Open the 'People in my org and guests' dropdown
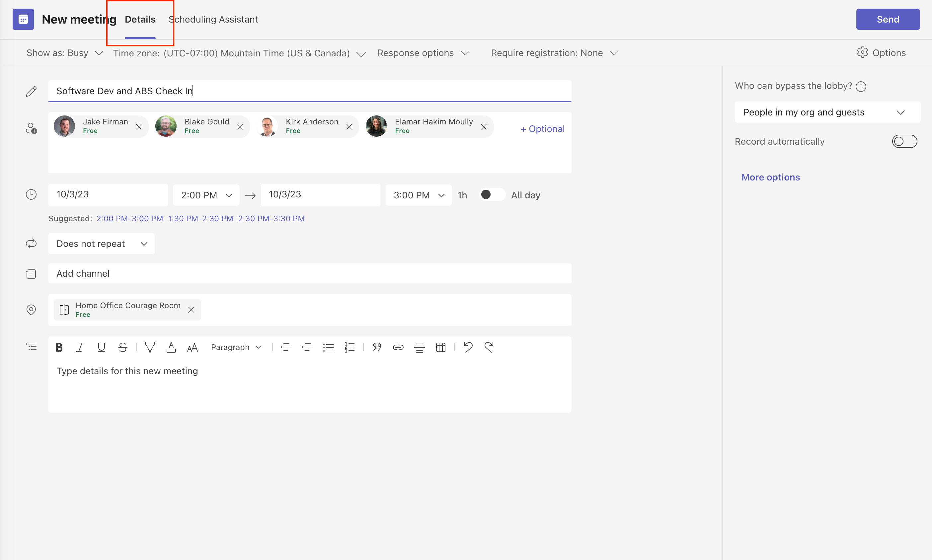 [828, 112]
